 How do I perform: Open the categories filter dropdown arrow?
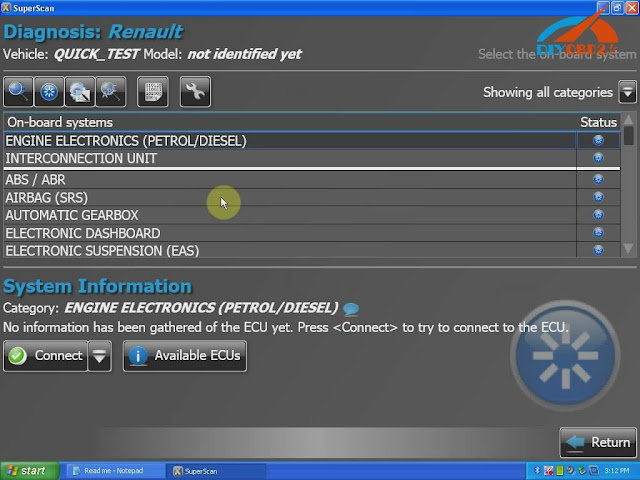[x=627, y=92]
